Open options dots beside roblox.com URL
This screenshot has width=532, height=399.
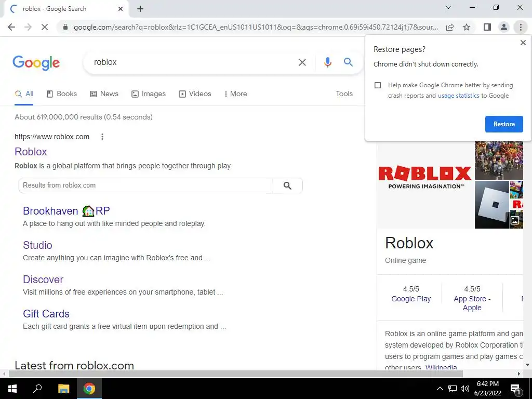coord(102,137)
